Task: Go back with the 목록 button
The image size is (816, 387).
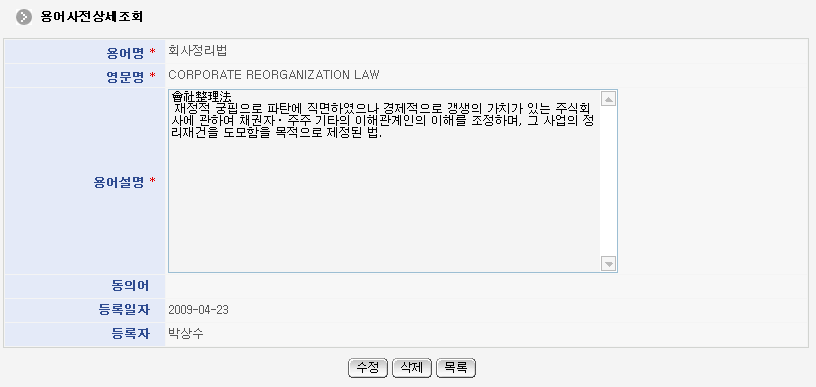Action: [x=456, y=368]
